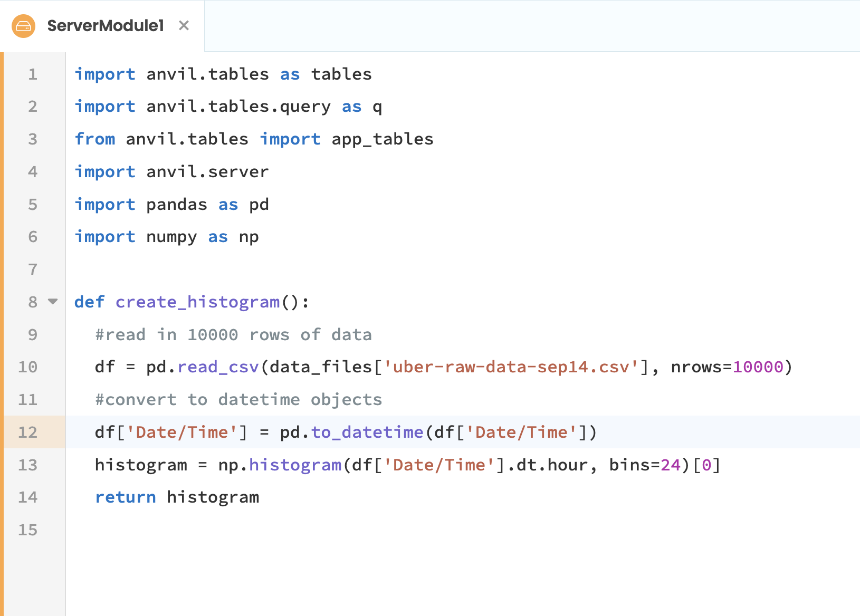Click the return keyword on line 14

126,497
